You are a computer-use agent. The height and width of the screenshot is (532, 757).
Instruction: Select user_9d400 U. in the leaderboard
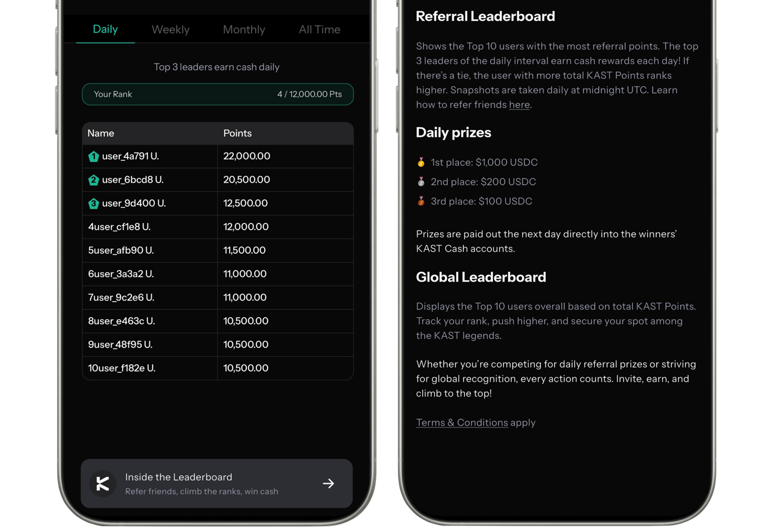coord(134,203)
